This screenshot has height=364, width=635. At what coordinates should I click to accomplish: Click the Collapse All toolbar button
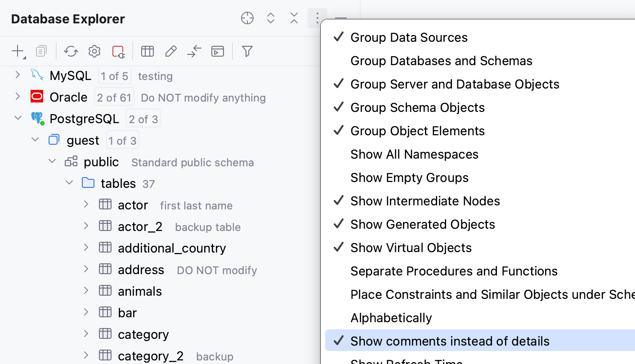point(294,18)
